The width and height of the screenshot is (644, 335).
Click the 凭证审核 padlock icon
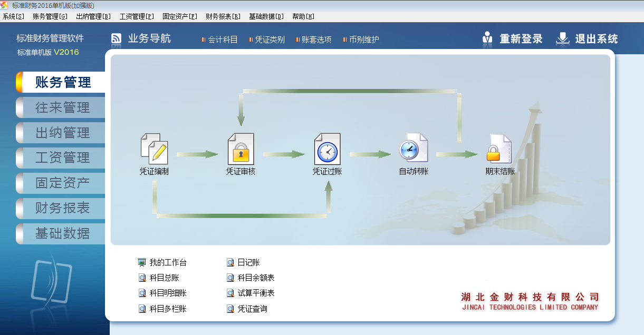pos(241,149)
